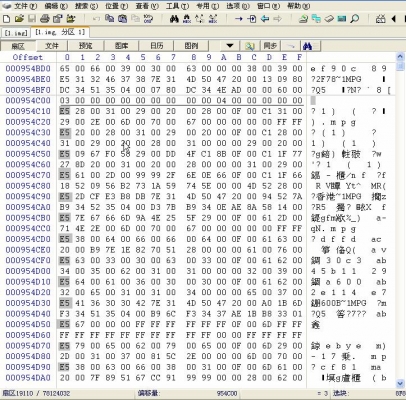
Task: Open the 专用(I) menu
Action: (x=208, y=6)
